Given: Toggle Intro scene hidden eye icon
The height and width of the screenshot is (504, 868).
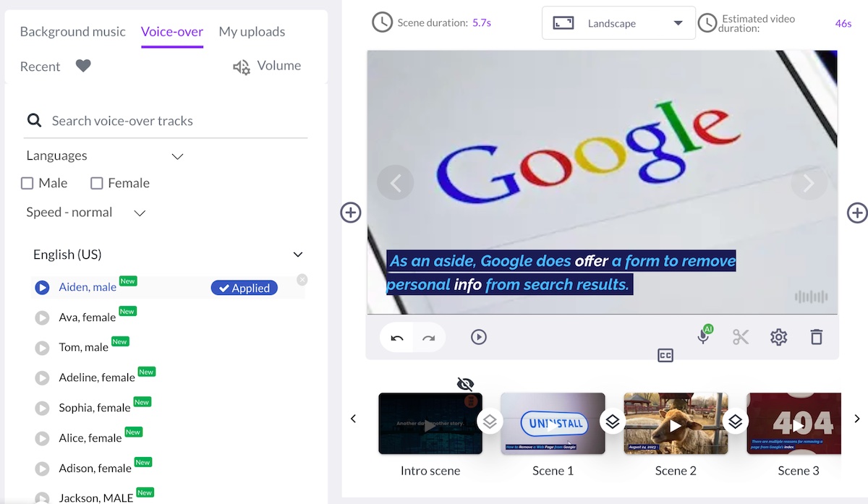Looking at the screenshot, I should pos(466,384).
